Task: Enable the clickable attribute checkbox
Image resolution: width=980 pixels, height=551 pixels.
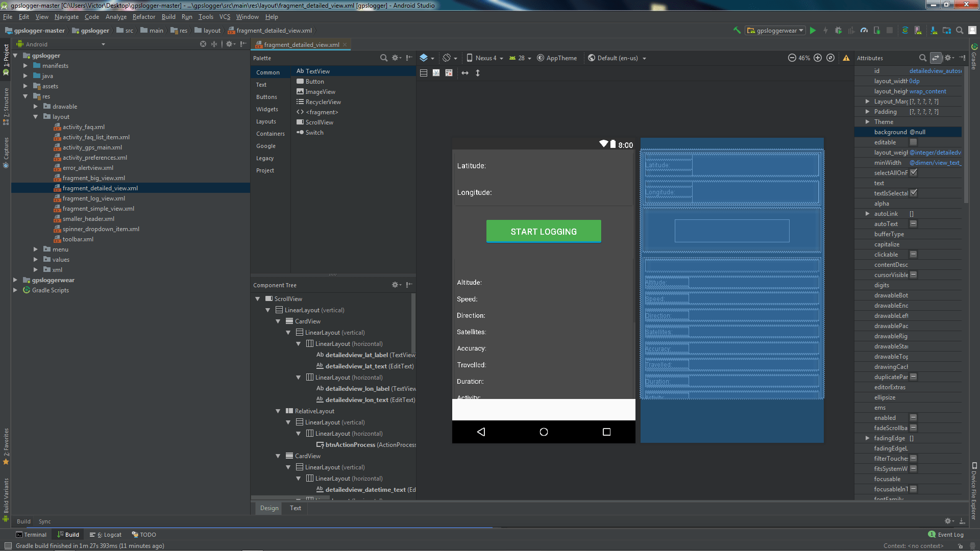Action: tap(914, 254)
